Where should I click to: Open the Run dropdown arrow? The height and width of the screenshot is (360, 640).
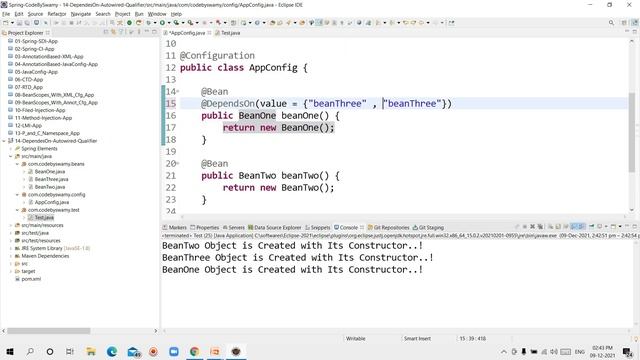(168, 23)
